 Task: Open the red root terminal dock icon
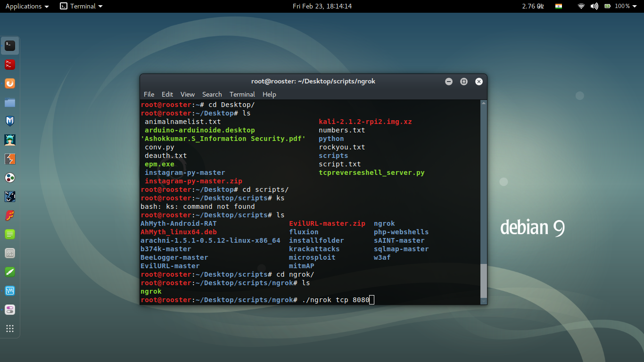10,64
